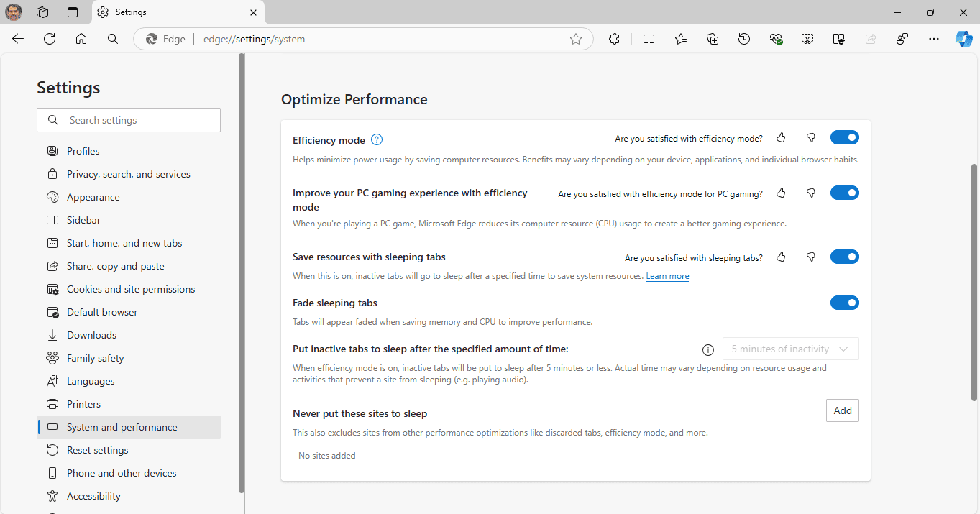Thumbs up for sleeping tabs
The width and height of the screenshot is (980, 514).
(782, 257)
